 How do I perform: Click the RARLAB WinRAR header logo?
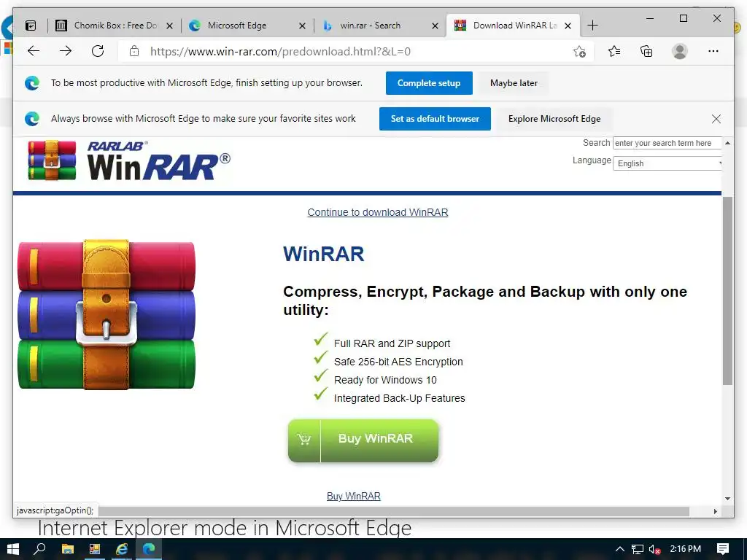129,160
